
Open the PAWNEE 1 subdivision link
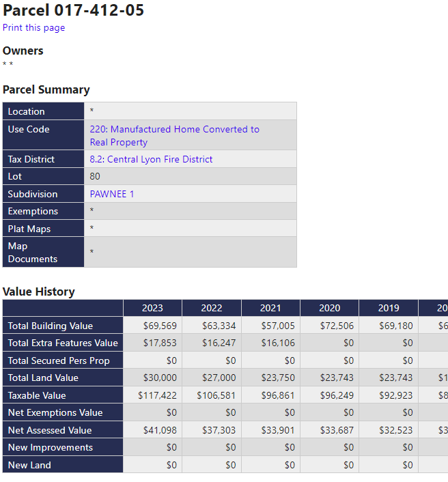coord(112,194)
